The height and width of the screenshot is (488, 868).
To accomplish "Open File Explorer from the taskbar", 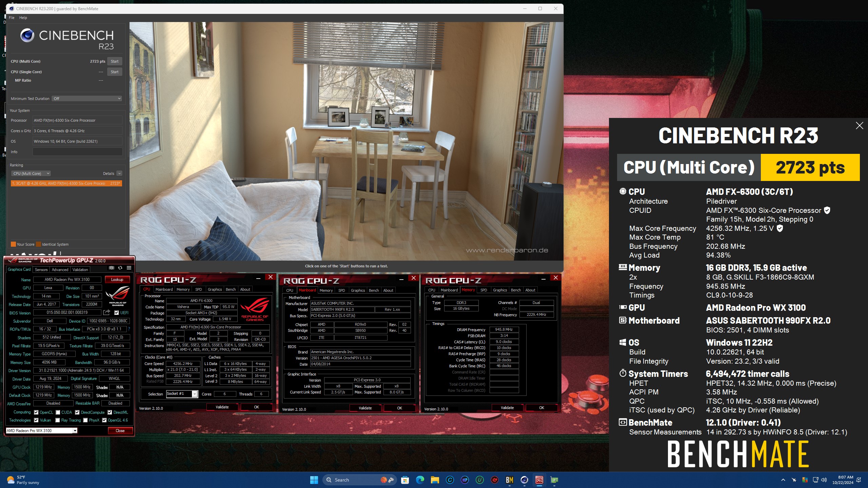I will (x=435, y=480).
